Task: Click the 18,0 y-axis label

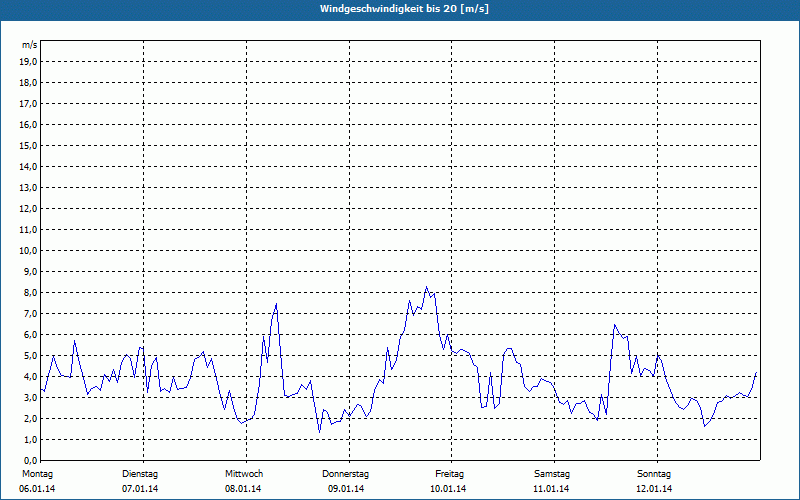Action: click(28, 83)
